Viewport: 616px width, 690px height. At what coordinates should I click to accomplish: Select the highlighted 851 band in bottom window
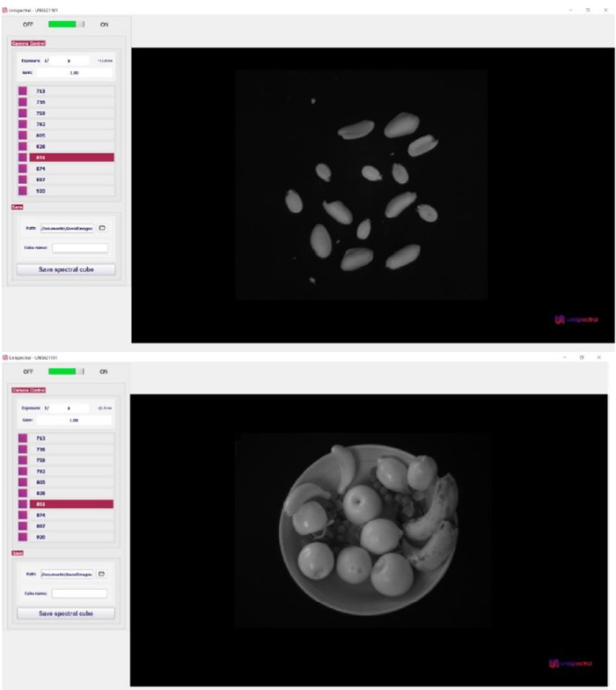click(66, 504)
